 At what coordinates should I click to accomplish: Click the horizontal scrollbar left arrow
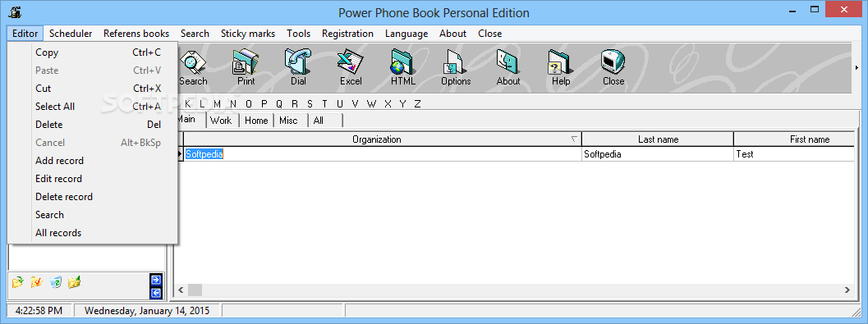181,290
